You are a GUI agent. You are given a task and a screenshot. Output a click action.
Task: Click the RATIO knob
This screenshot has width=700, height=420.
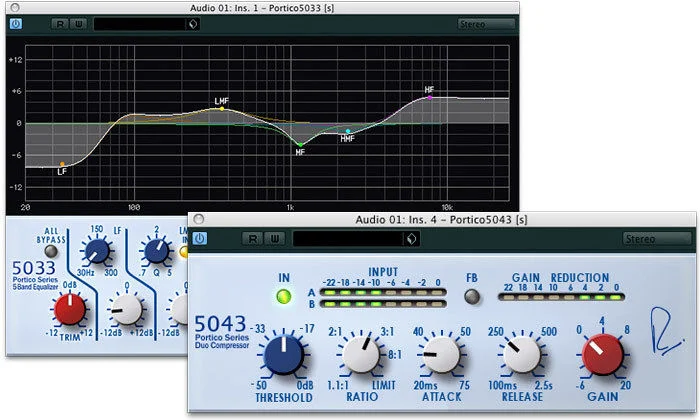[x=361, y=355]
